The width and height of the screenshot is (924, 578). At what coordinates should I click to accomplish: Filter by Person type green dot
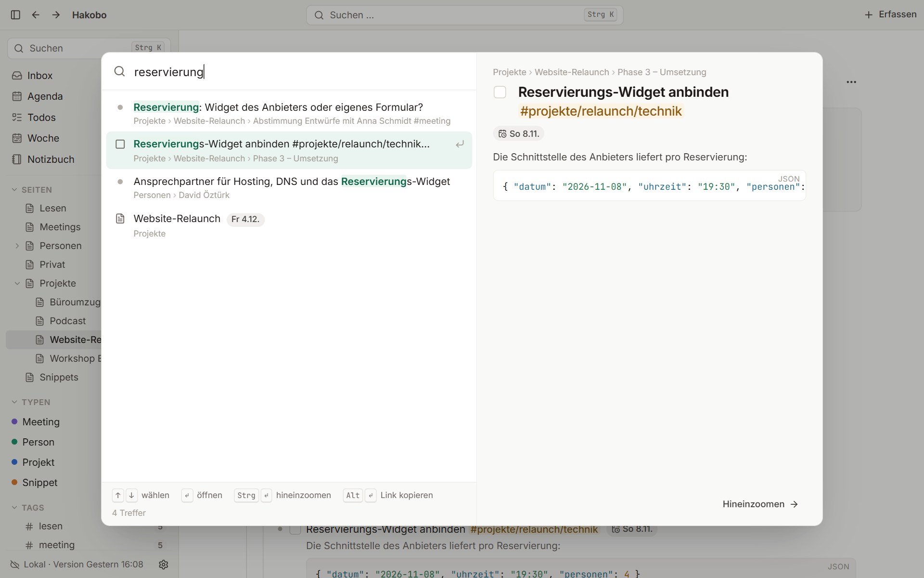click(14, 442)
